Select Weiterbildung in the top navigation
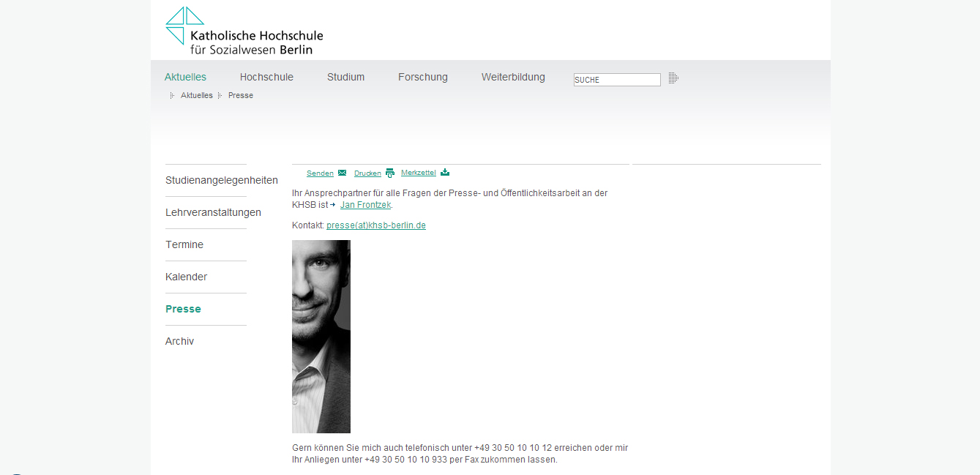Viewport: 980px width, 475px height. tap(513, 77)
